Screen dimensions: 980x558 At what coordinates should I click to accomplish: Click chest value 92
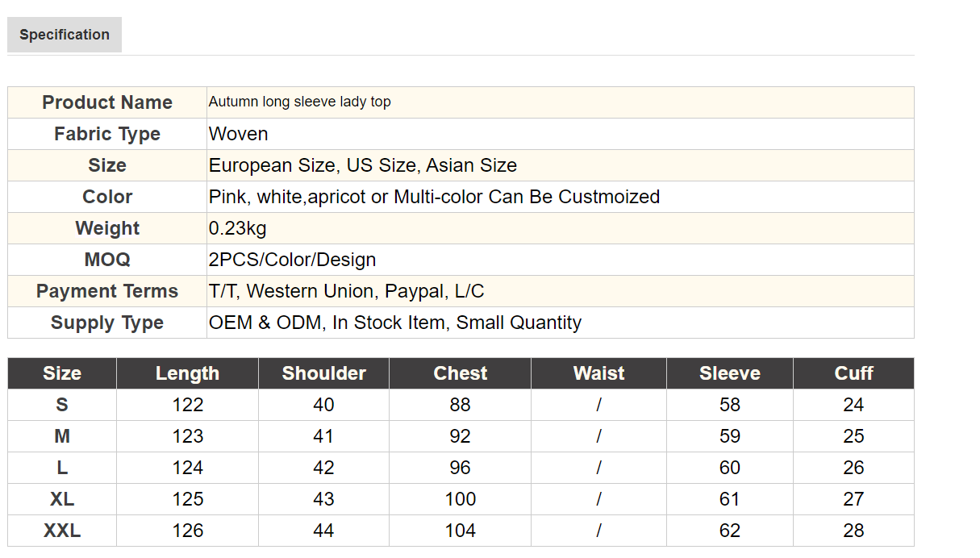461,436
